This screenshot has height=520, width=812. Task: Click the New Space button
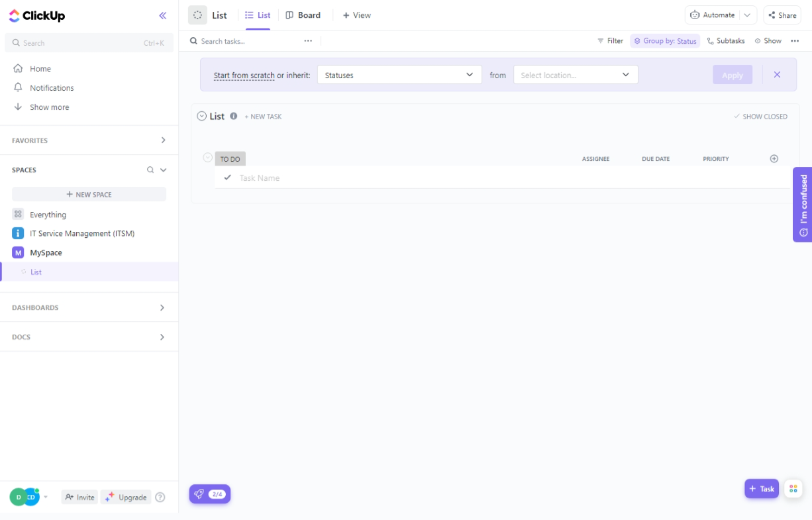point(89,195)
